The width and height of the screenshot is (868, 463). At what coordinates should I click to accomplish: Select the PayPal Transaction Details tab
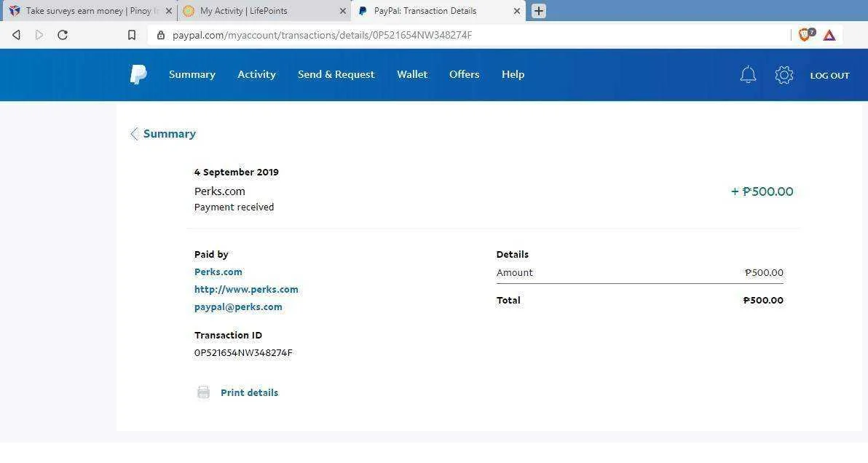[x=438, y=10]
